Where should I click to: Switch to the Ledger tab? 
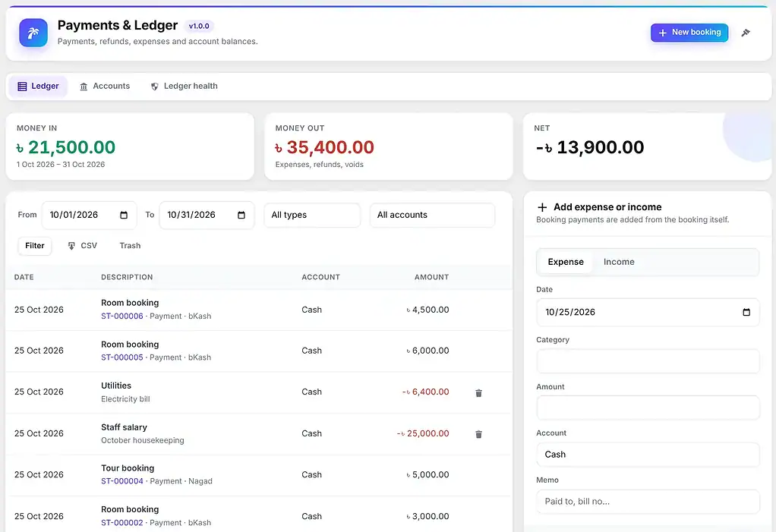[38, 86]
